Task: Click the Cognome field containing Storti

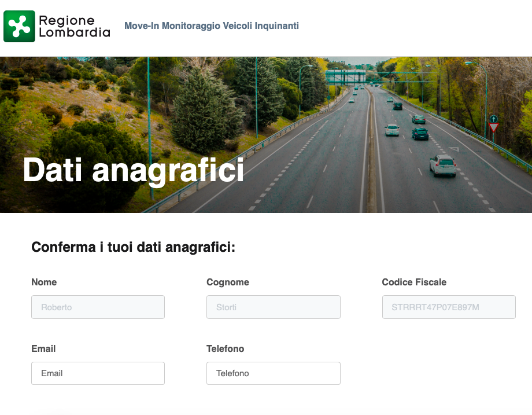Action: click(x=273, y=307)
